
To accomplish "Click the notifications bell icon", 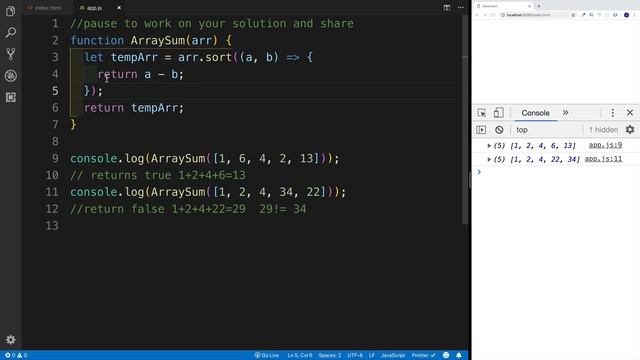I will (459, 355).
